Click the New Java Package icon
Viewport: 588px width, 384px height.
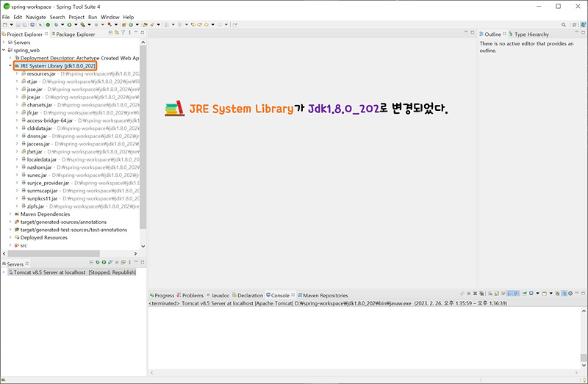123,25
